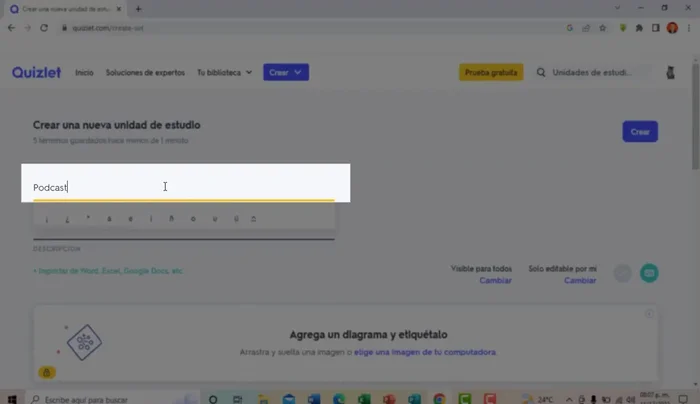Open the Windows Start menu
Viewport: 700px width, 404px height.
[x=12, y=399]
